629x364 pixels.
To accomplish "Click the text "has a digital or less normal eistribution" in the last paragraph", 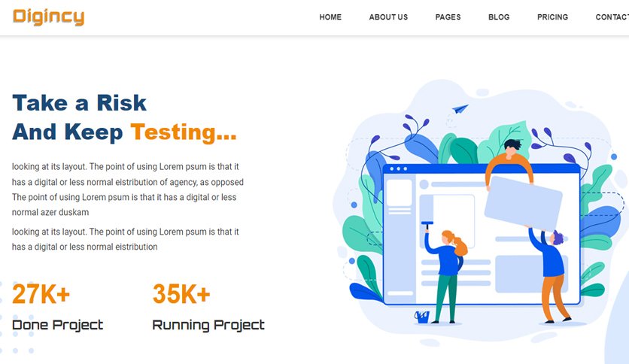I will [x=84, y=247].
